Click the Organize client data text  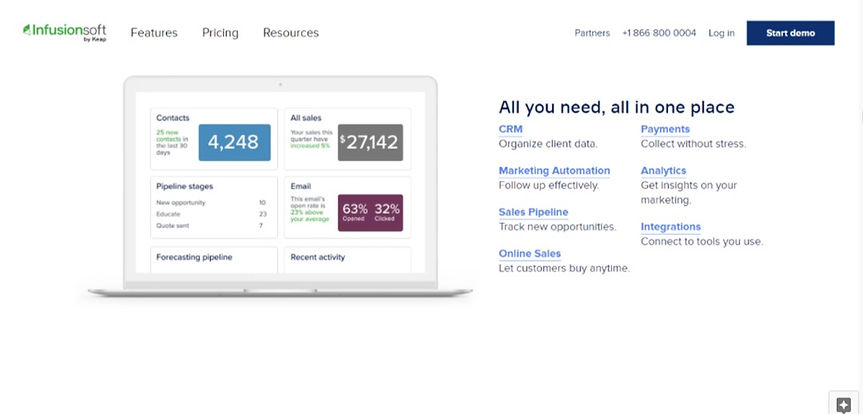[x=548, y=144]
